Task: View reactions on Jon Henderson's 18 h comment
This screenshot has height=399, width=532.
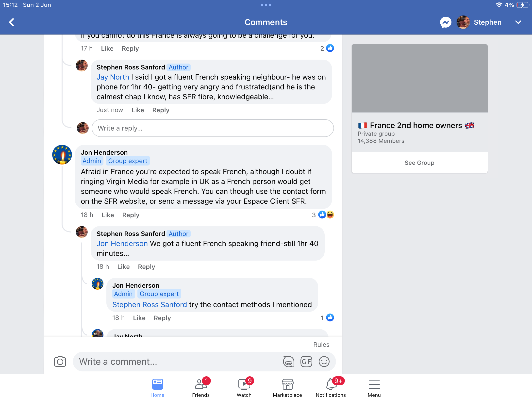Action: click(x=323, y=215)
